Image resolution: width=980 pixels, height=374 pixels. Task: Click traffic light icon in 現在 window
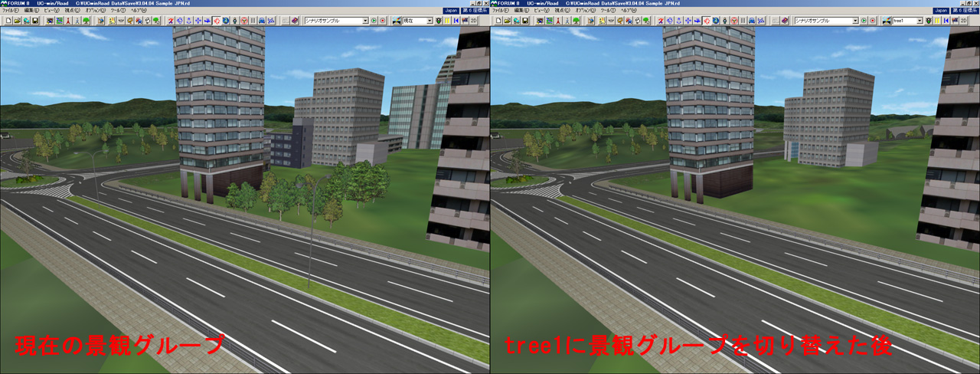click(x=439, y=21)
